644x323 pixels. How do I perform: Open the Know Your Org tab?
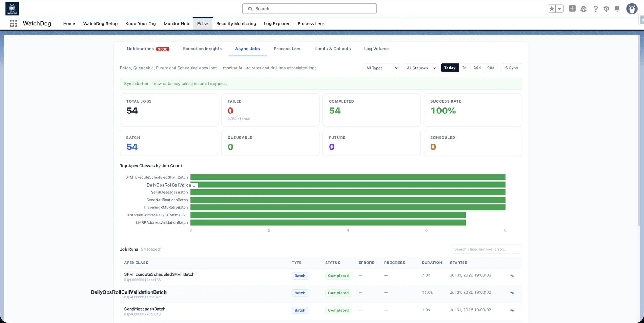(140, 23)
